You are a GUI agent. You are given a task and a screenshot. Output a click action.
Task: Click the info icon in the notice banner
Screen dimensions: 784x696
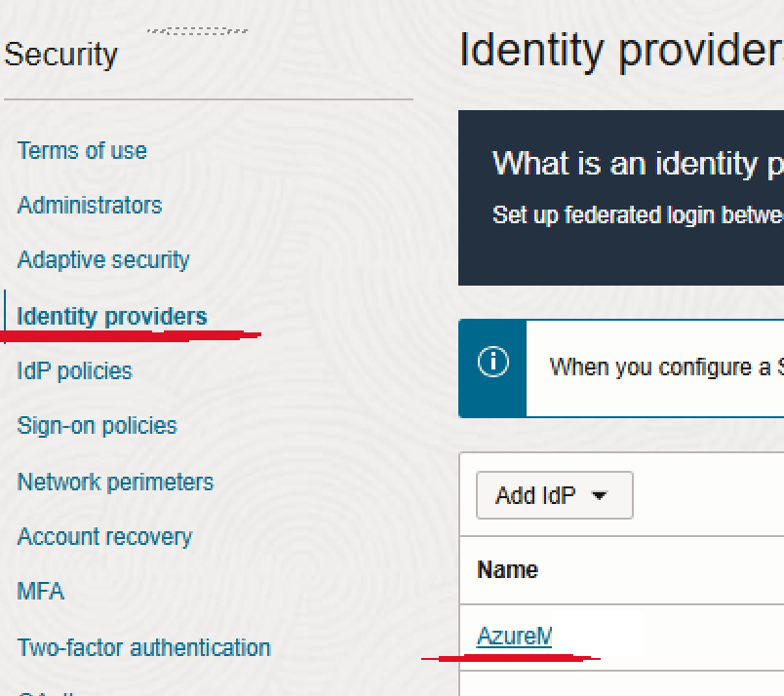492,365
